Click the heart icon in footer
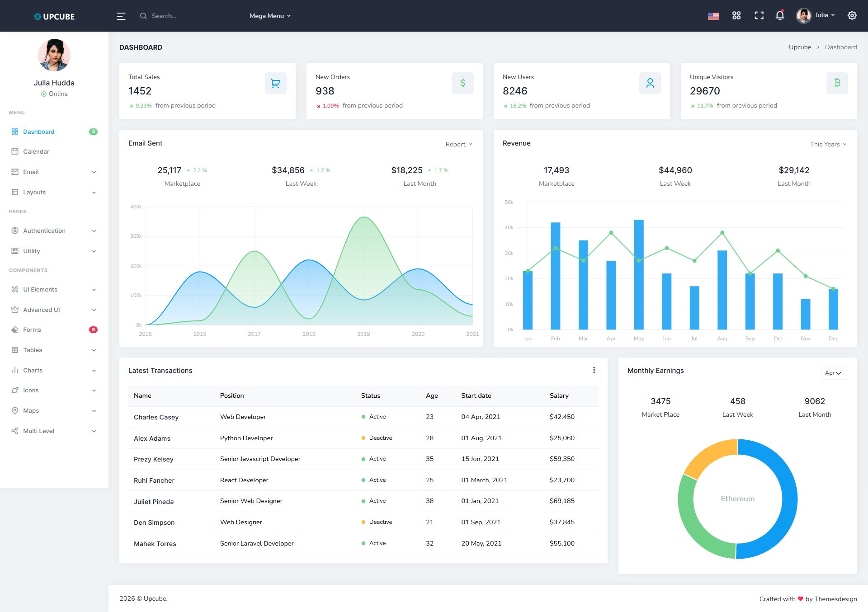Screen dimensions: 868x612 pos(801,599)
